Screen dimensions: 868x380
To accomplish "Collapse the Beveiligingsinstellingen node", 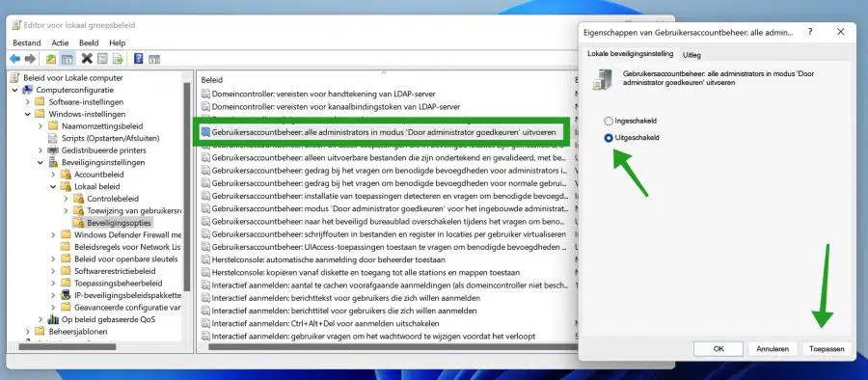I will (41, 162).
